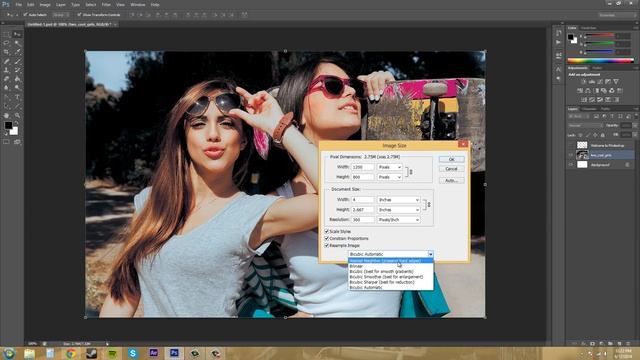Open the Image menu
Viewport: 640px width, 360px height.
45,4
